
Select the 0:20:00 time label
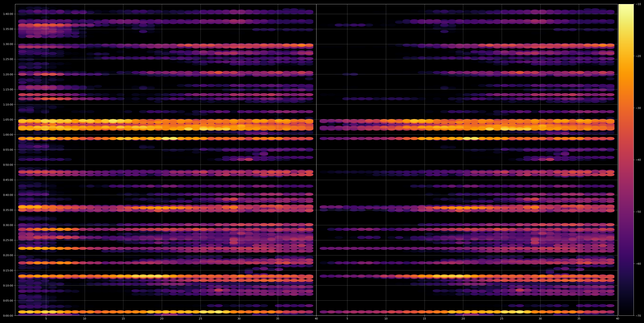click(8, 255)
